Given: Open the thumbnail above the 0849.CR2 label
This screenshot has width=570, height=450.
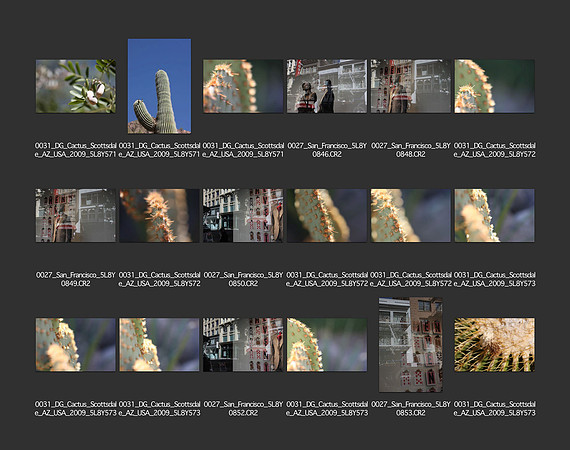Looking at the screenshot, I should (76, 215).
